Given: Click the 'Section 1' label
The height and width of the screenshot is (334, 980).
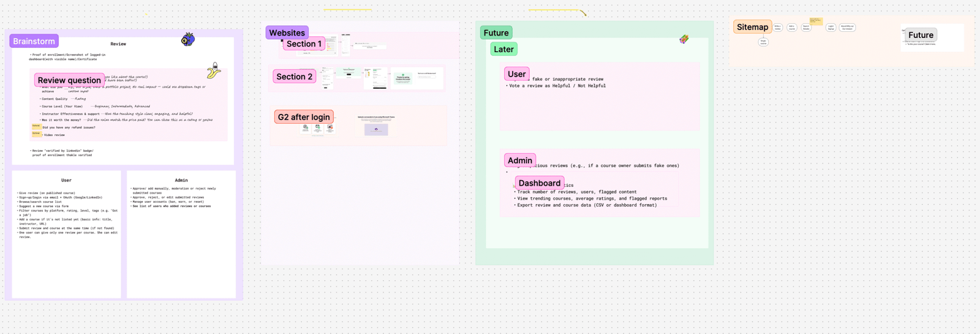Looking at the screenshot, I should tap(304, 44).
